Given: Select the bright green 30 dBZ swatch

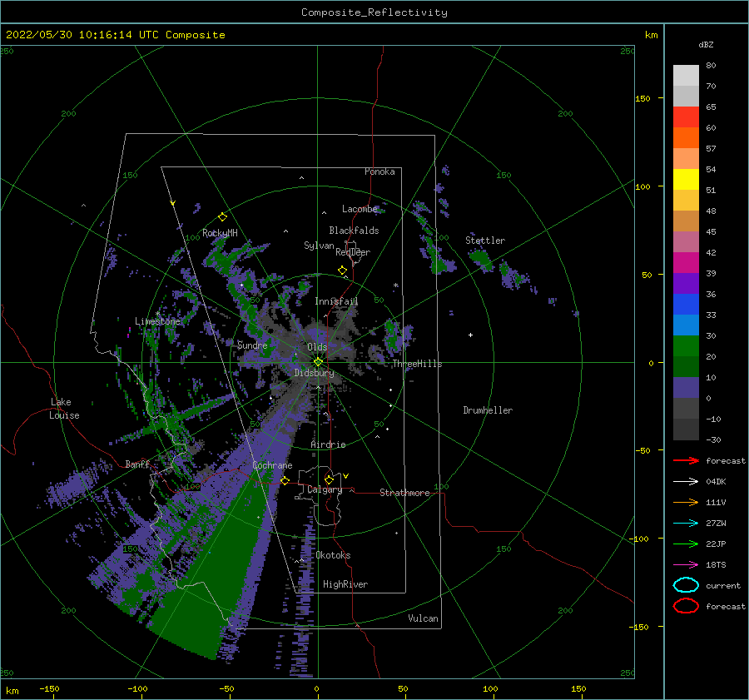Looking at the screenshot, I should [686, 345].
